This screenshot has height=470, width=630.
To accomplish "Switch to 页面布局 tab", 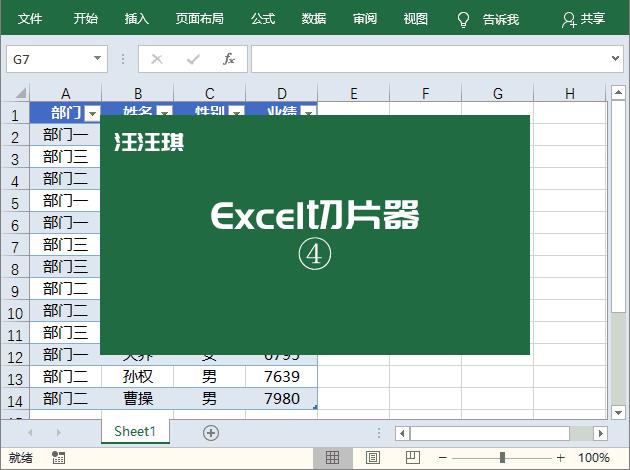I will point(199,18).
